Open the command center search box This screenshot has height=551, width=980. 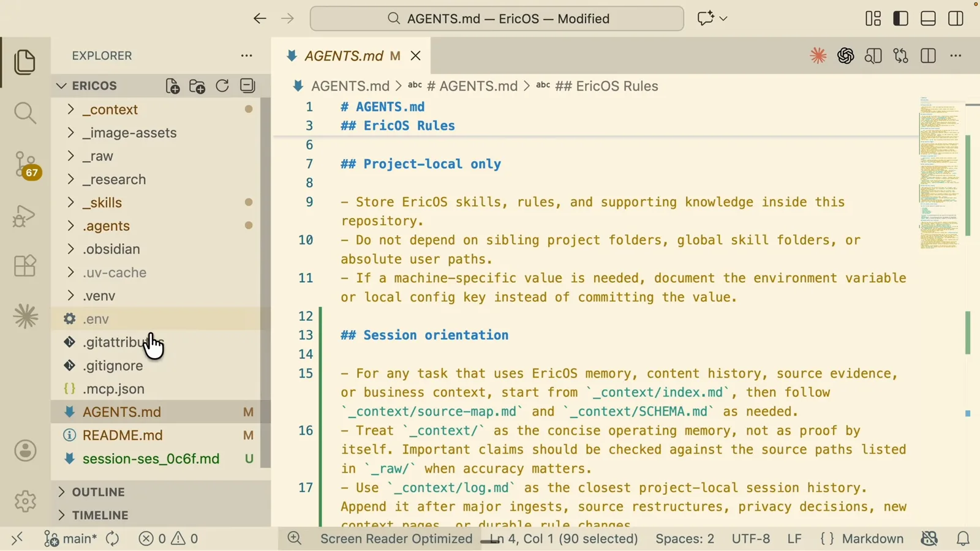[497, 18]
